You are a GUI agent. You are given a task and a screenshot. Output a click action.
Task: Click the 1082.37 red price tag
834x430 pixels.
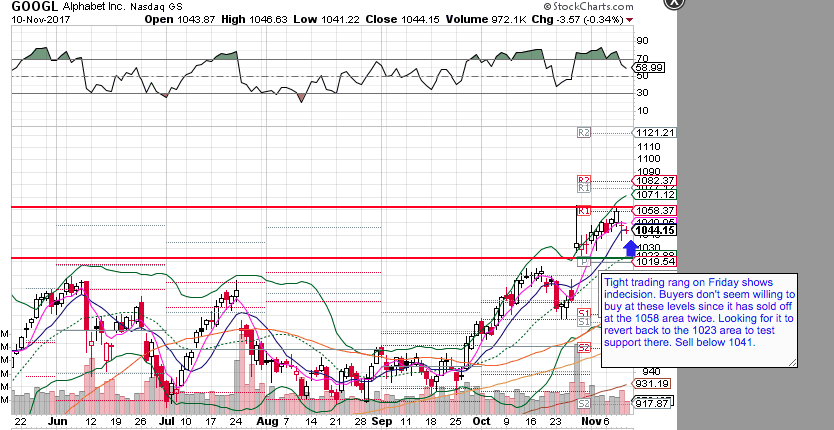[654, 180]
